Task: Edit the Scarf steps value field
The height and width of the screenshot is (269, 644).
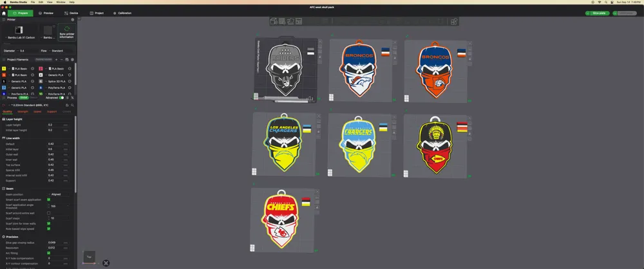Action: click(x=58, y=218)
